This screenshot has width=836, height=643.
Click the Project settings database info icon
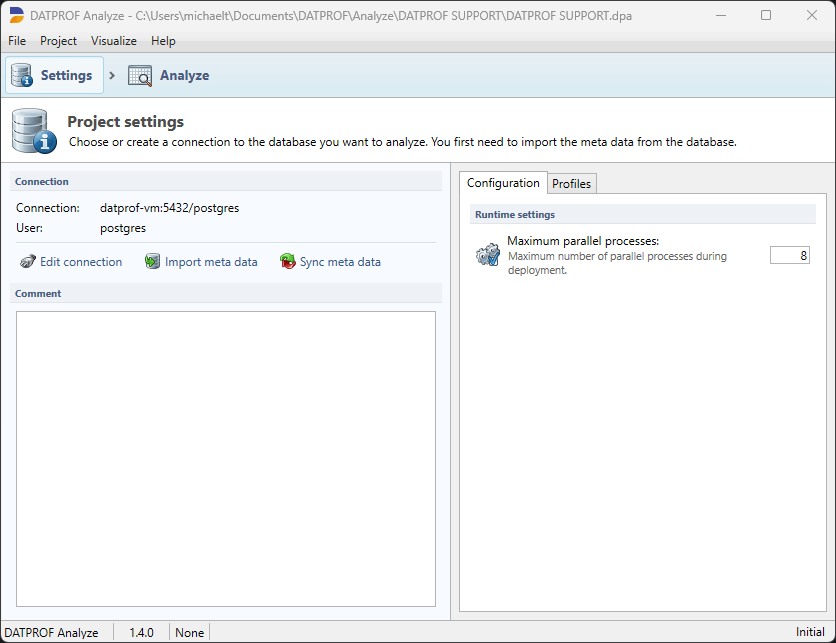33,130
